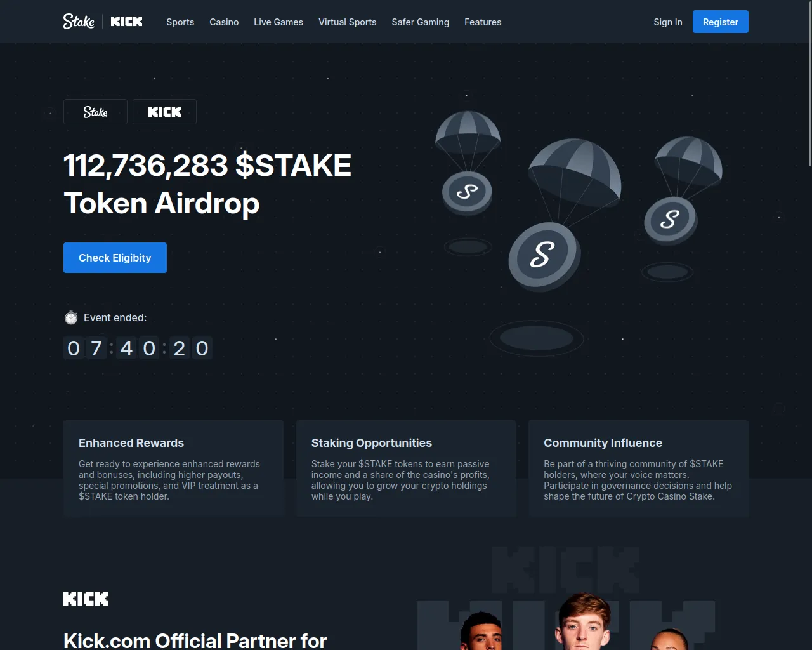Select the KICK badge above the headline
Viewport: 812px width, 650px height.
click(x=164, y=112)
